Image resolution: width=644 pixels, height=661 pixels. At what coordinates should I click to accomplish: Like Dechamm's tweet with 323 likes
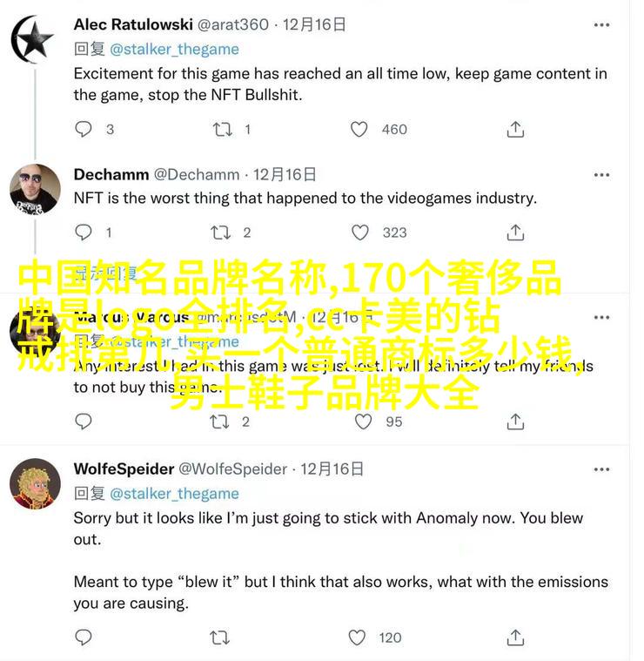[359, 233]
